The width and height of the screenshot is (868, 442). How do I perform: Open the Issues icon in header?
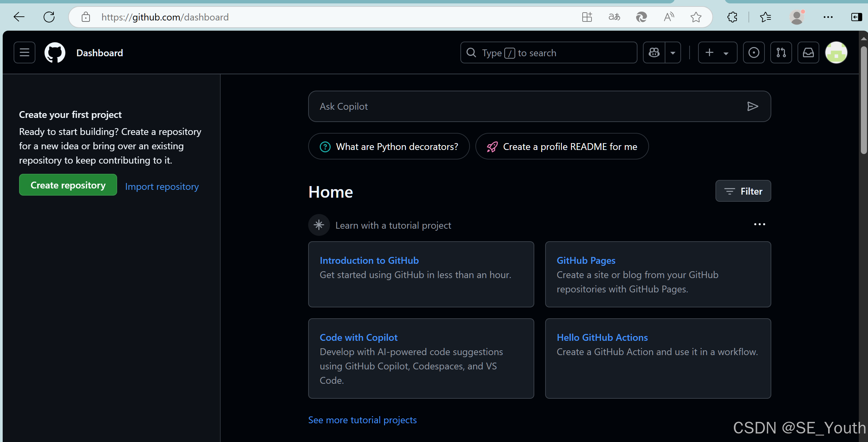pyautogui.click(x=754, y=52)
